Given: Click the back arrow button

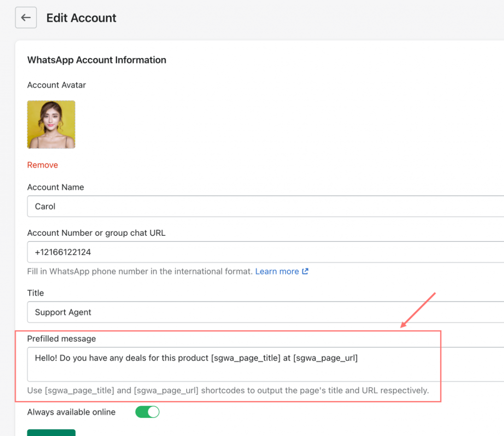Looking at the screenshot, I should point(26,18).
